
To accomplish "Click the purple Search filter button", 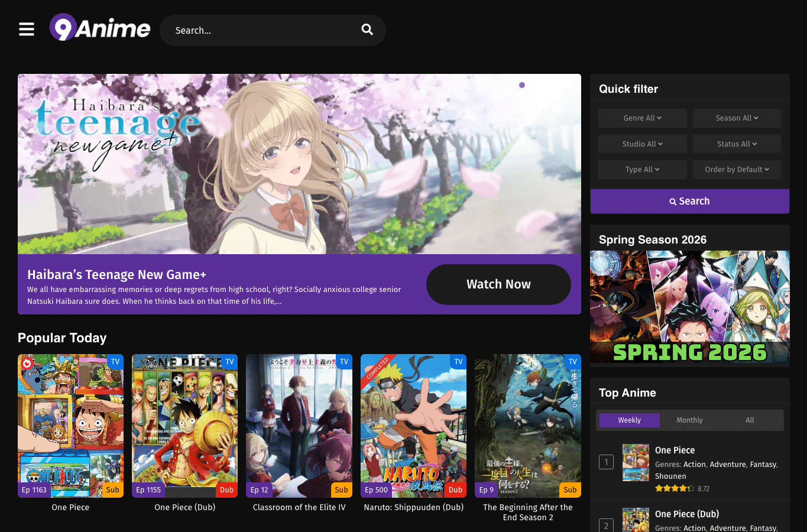I will 689,201.
